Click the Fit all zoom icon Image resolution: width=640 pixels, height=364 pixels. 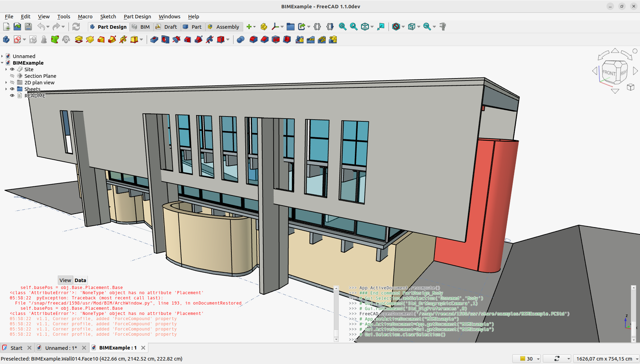point(342,27)
